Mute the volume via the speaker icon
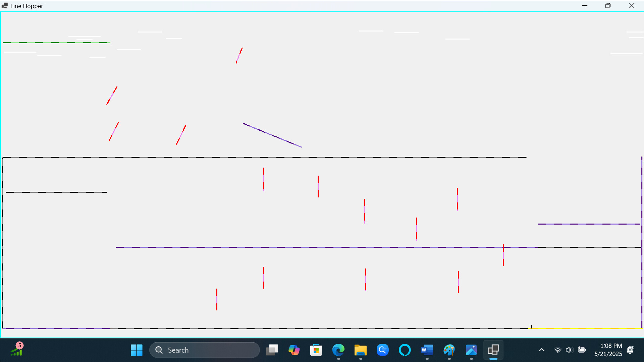The width and height of the screenshot is (644, 362). point(569,350)
